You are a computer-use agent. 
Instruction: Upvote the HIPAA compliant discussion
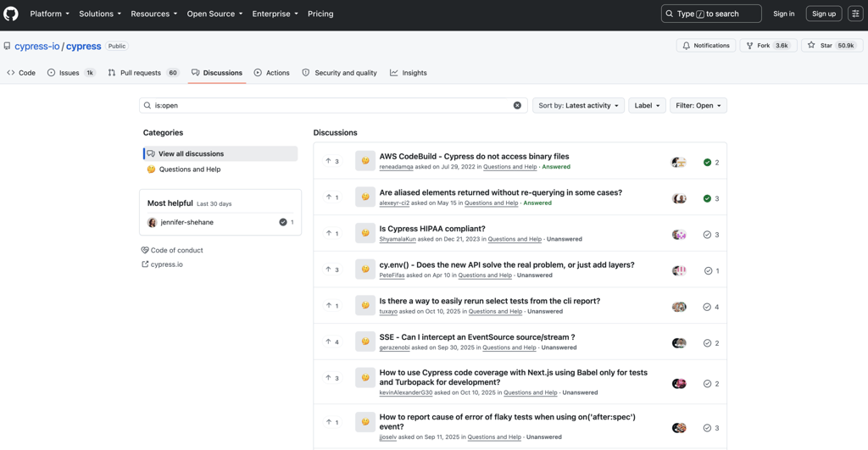(x=332, y=233)
